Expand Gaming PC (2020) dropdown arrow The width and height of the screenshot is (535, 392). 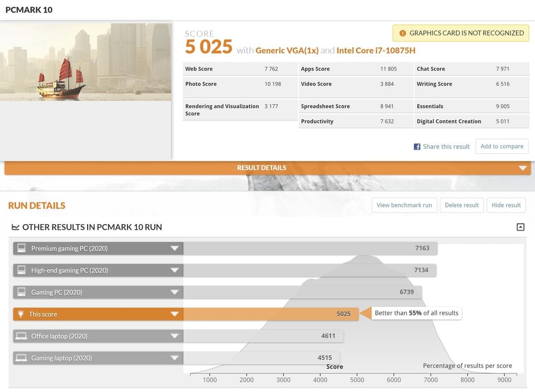click(174, 292)
